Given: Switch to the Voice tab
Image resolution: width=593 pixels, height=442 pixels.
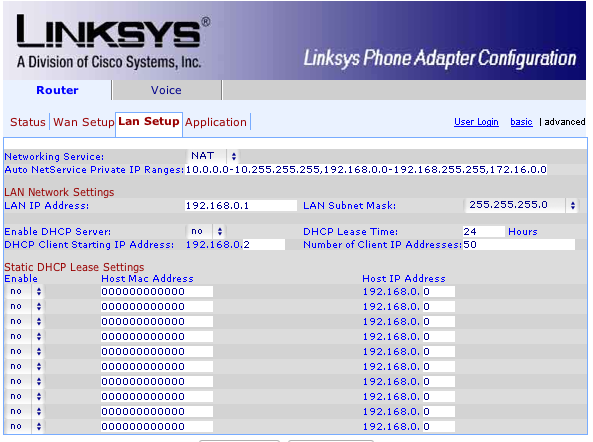Looking at the screenshot, I should (166, 90).
